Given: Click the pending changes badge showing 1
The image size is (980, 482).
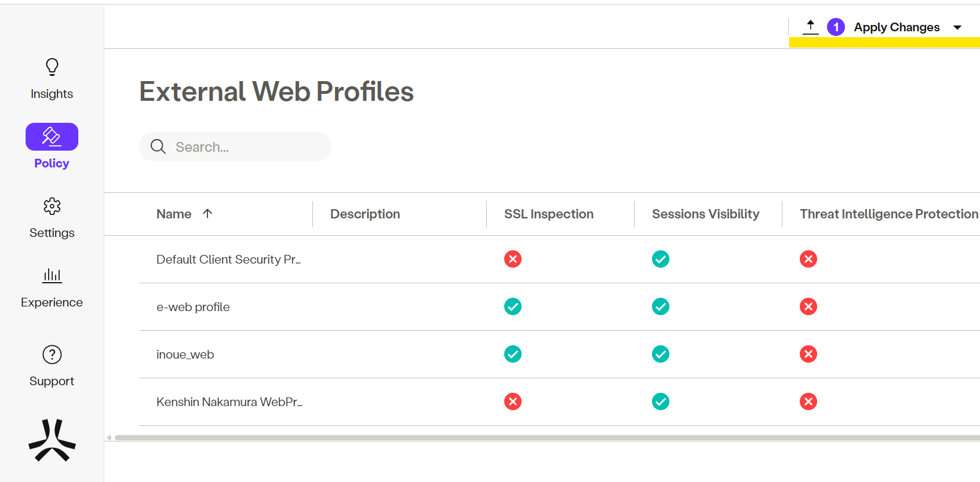Looking at the screenshot, I should (x=836, y=27).
